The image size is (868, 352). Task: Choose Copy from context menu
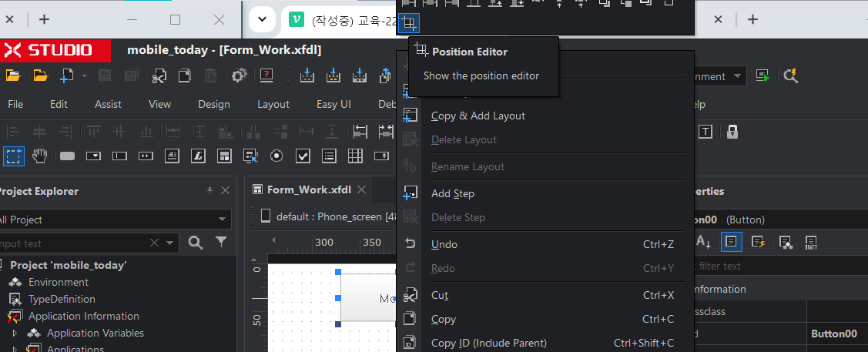(545, 319)
